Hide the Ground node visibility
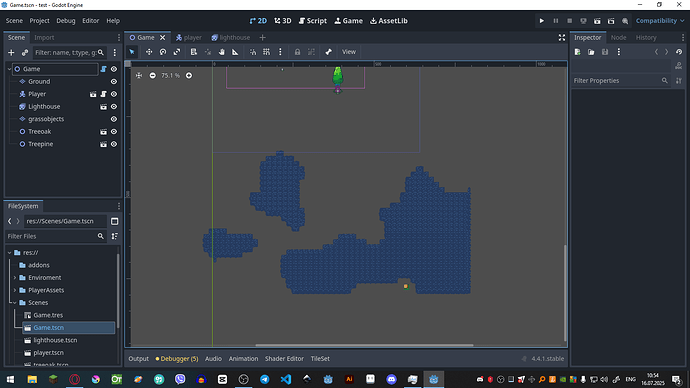Screen dimensions: 690x388 (x=114, y=81)
